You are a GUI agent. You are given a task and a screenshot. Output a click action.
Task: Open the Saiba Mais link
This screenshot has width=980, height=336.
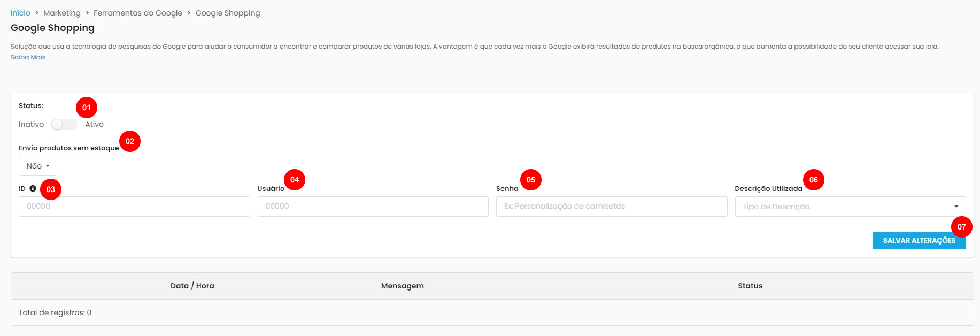tap(28, 57)
